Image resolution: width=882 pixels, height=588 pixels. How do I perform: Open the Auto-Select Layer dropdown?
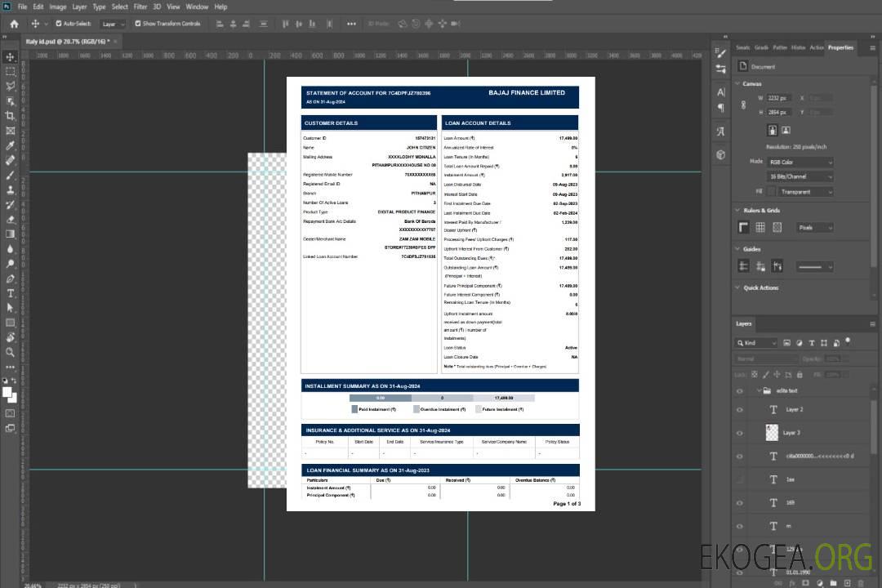pos(113,24)
